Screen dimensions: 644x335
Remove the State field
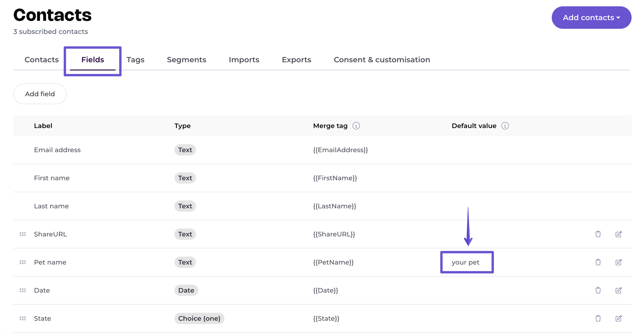click(x=598, y=318)
